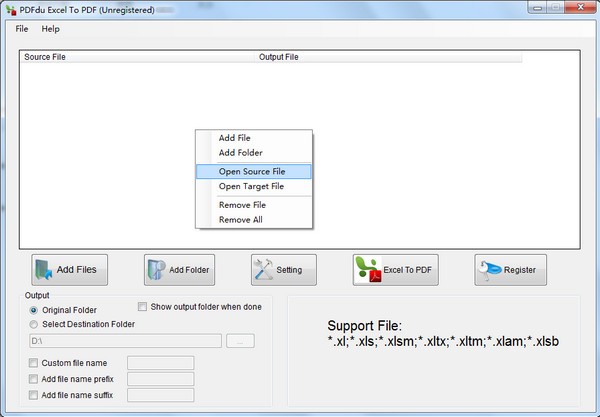Start conversion with Excel To PDF icon
Viewport: 600px width, 417px height.
click(396, 270)
